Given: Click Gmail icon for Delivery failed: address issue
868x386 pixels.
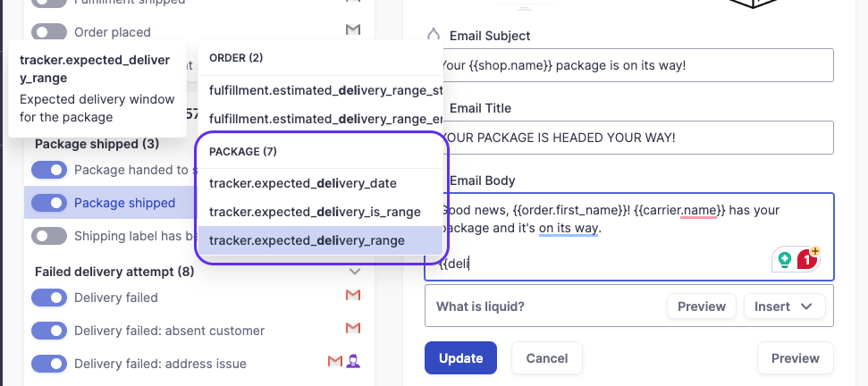Looking at the screenshot, I should click(335, 362).
